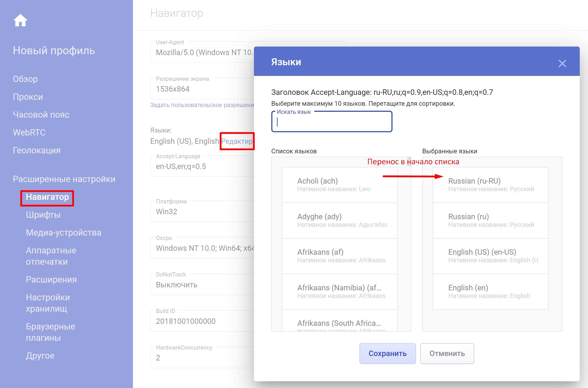Image resolution: width=588 pixels, height=388 pixels.
Task: Click Russian (ru-RU) in selected languages
Action: pos(490,185)
